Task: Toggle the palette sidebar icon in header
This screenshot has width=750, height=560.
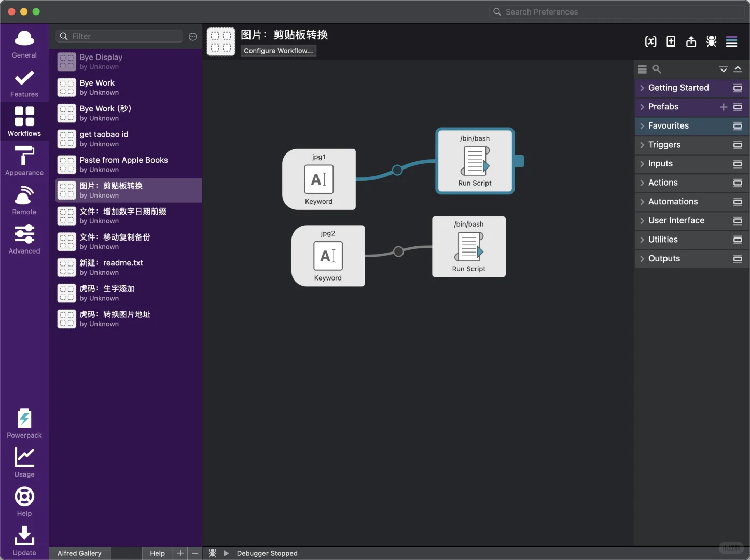Action: click(x=731, y=41)
